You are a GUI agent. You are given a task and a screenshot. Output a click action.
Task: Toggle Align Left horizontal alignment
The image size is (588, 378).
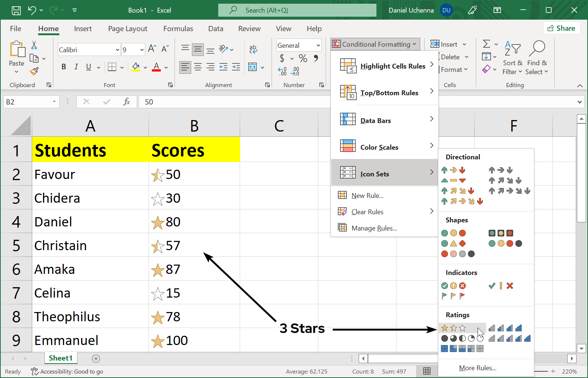pyautogui.click(x=185, y=67)
